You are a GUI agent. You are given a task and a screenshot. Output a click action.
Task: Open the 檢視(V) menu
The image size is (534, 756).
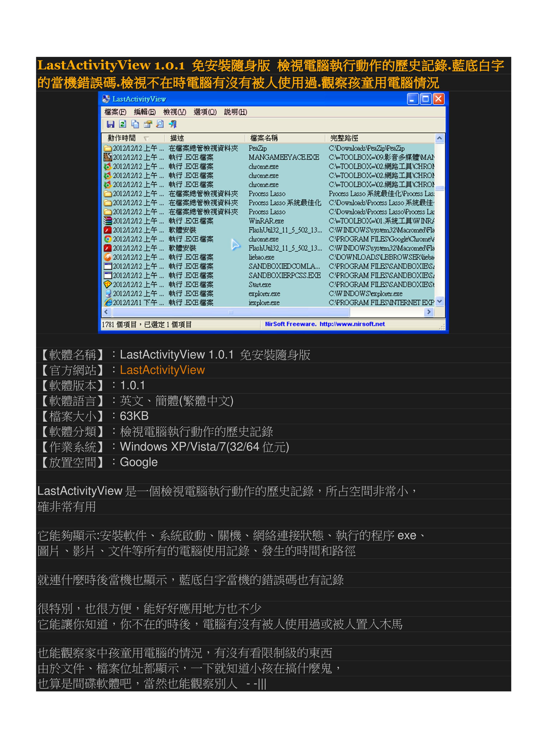pos(174,112)
